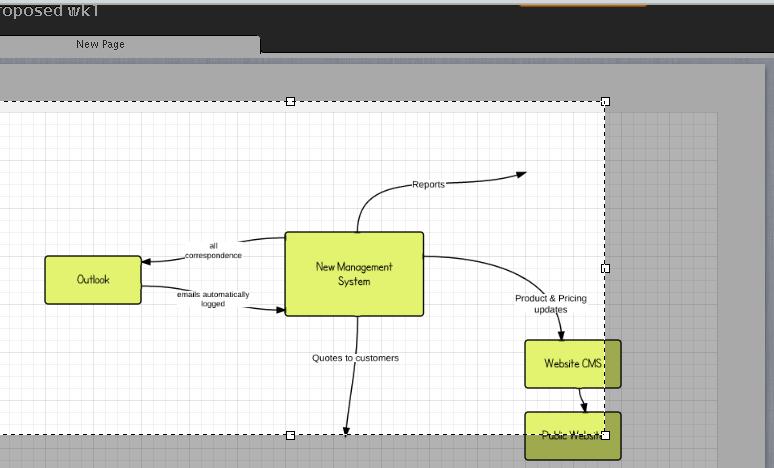Click the bottom-right selection handle
This screenshot has height=468, width=774.
605,435
